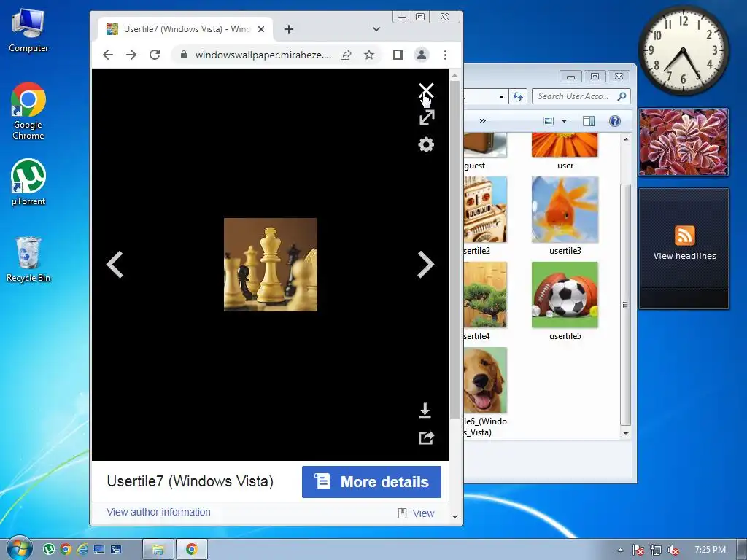Viewport: 747px width, 560px height.
Task: Click the guest file label
Action: [475, 166]
